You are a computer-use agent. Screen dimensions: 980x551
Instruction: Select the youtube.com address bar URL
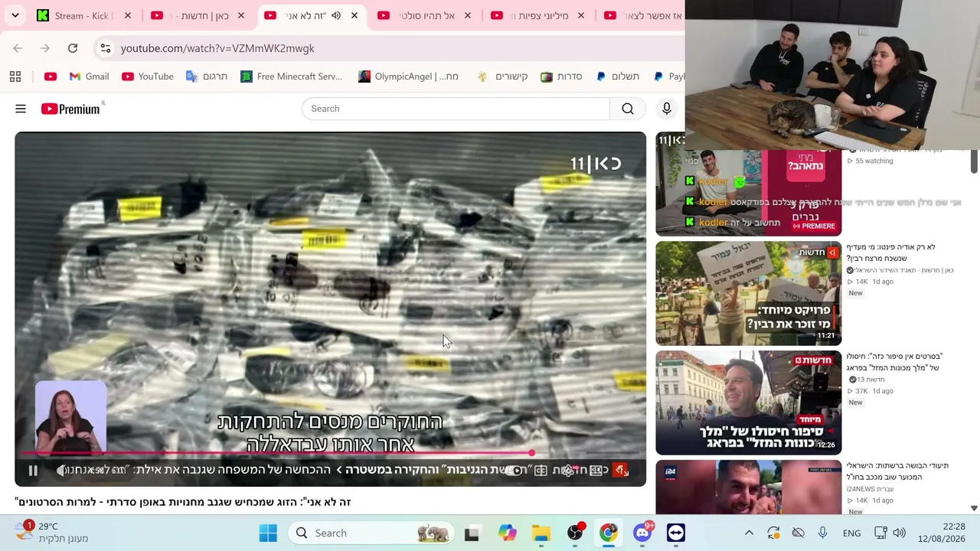[217, 48]
